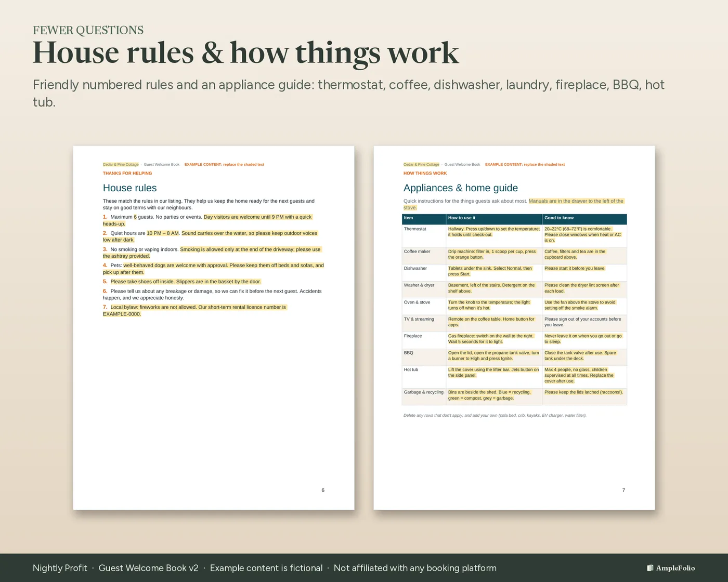Open the Appliances & home guide page thumbnail
Image resolution: width=728 pixels, height=582 pixels.
pos(514,328)
